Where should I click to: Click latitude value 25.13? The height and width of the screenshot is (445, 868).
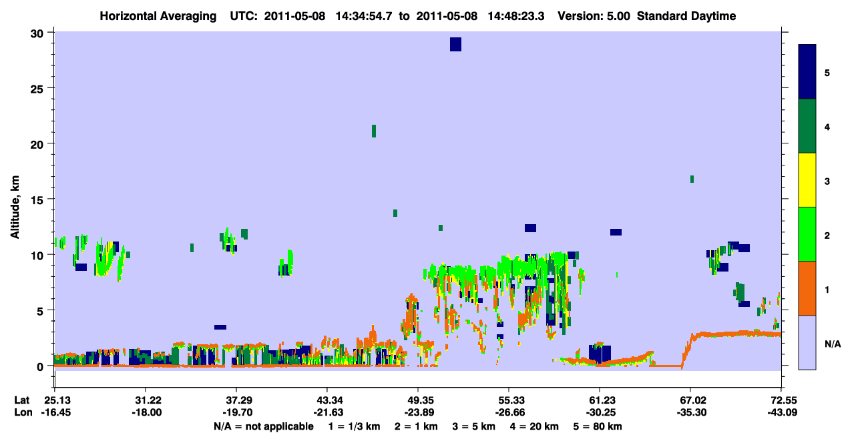click(x=55, y=400)
